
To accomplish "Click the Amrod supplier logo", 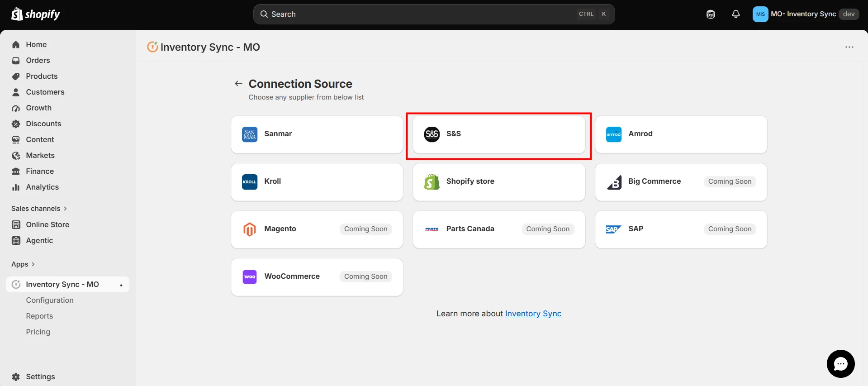I will [x=614, y=134].
